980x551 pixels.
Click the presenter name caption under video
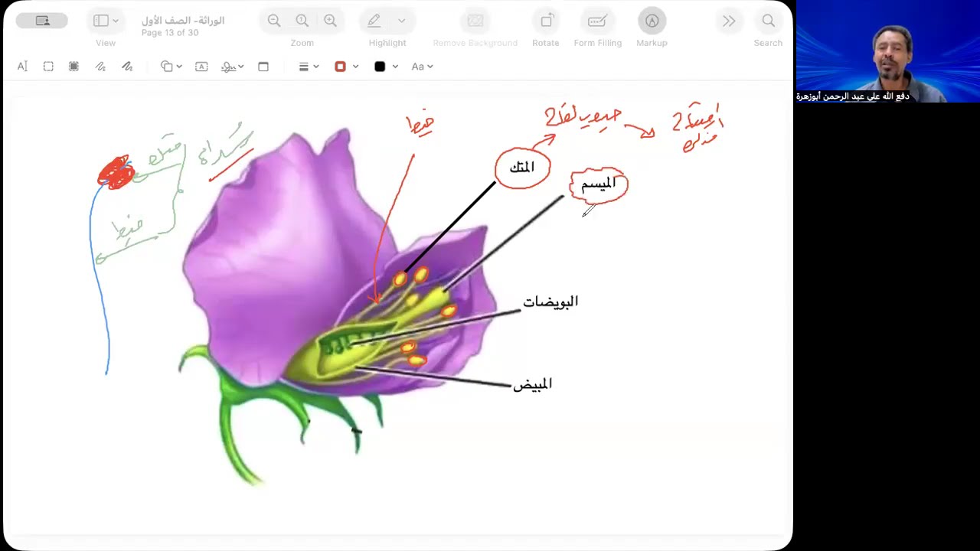pos(853,96)
